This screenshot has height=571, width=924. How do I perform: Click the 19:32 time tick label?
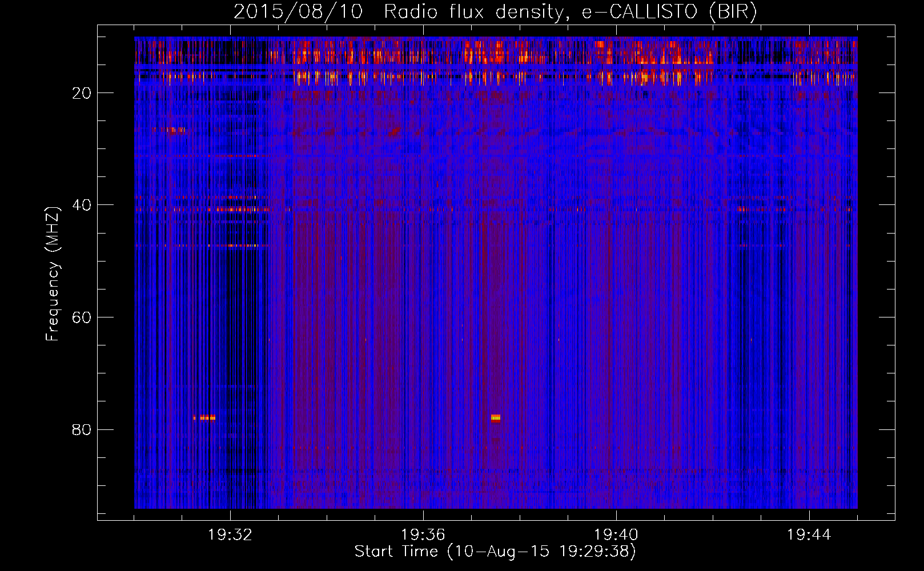pyautogui.click(x=230, y=535)
